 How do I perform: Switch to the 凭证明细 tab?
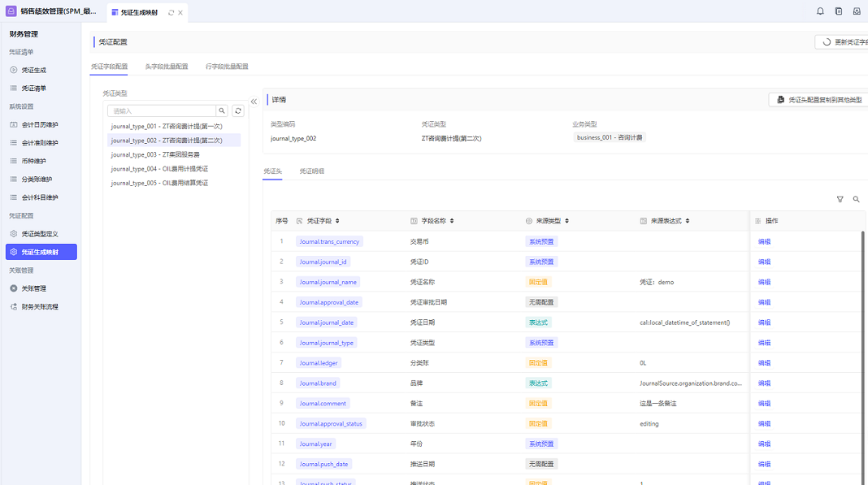(311, 171)
